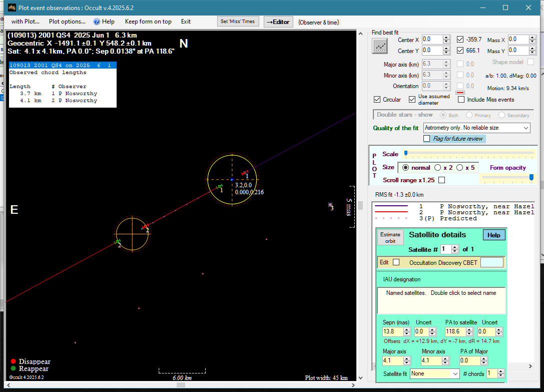Screen dimensions: 544x392
Task: Select the x 2 plot size option
Action: (437, 168)
